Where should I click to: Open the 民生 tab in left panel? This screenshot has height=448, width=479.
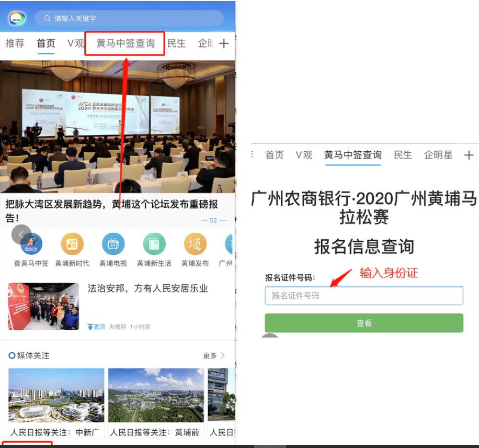tap(177, 43)
